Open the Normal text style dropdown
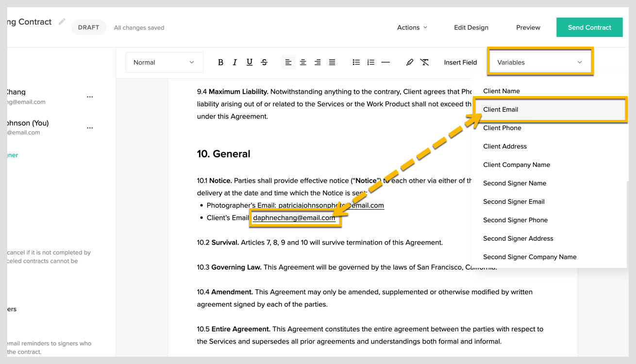The image size is (636, 364). 164,62
